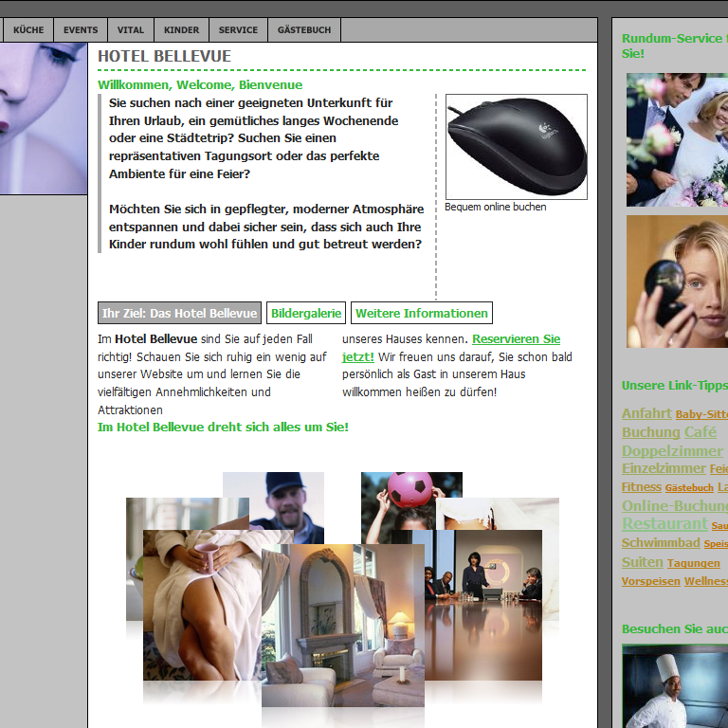Visit the Restaurant link
This screenshot has height=728, width=728.
(x=664, y=523)
